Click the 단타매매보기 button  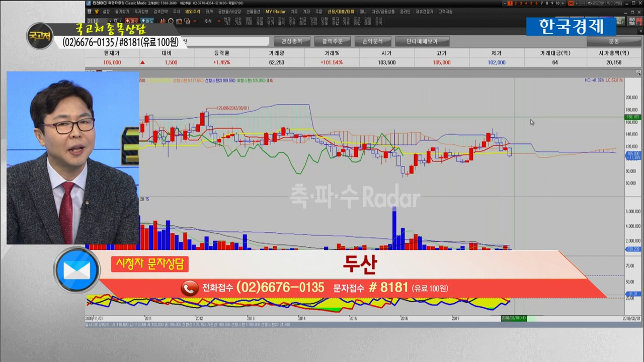(422, 41)
